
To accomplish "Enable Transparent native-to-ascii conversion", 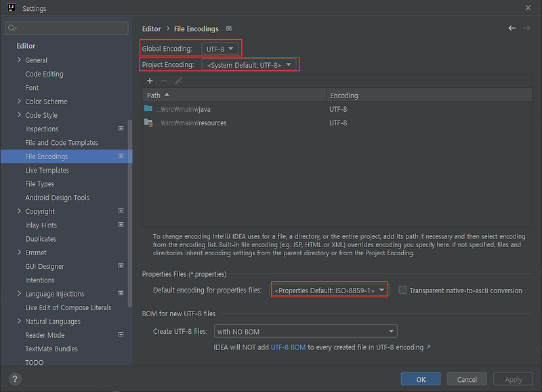I will pos(402,290).
